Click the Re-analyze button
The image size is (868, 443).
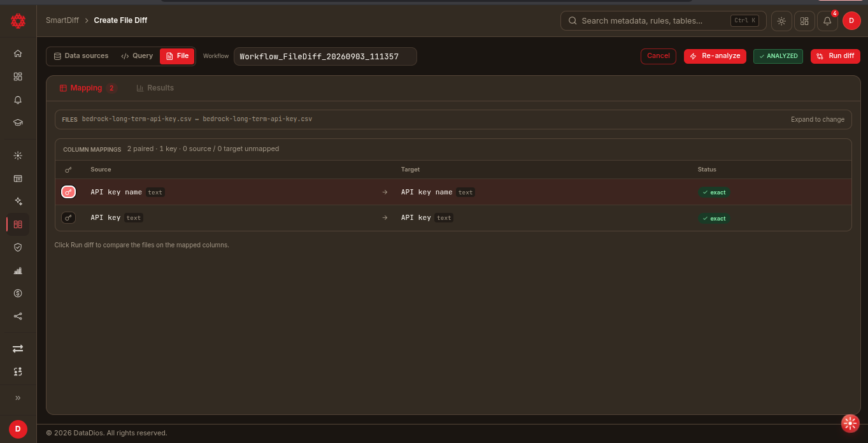coord(715,56)
